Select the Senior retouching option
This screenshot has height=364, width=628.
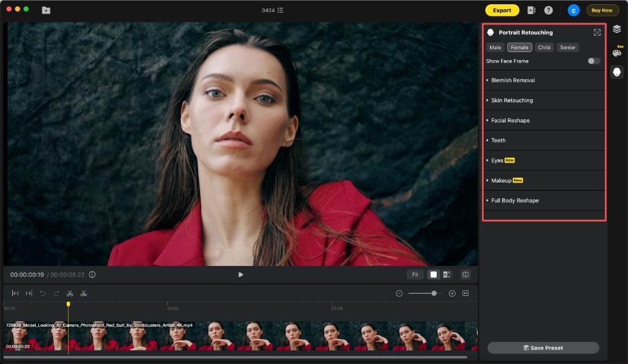567,47
